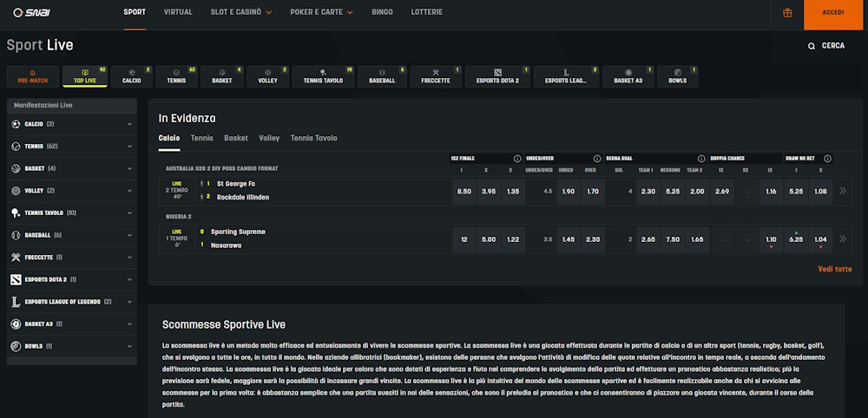Select the Esports Dota 2 filter
This screenshot has width=868, height=418.
(x=497, y=77)
